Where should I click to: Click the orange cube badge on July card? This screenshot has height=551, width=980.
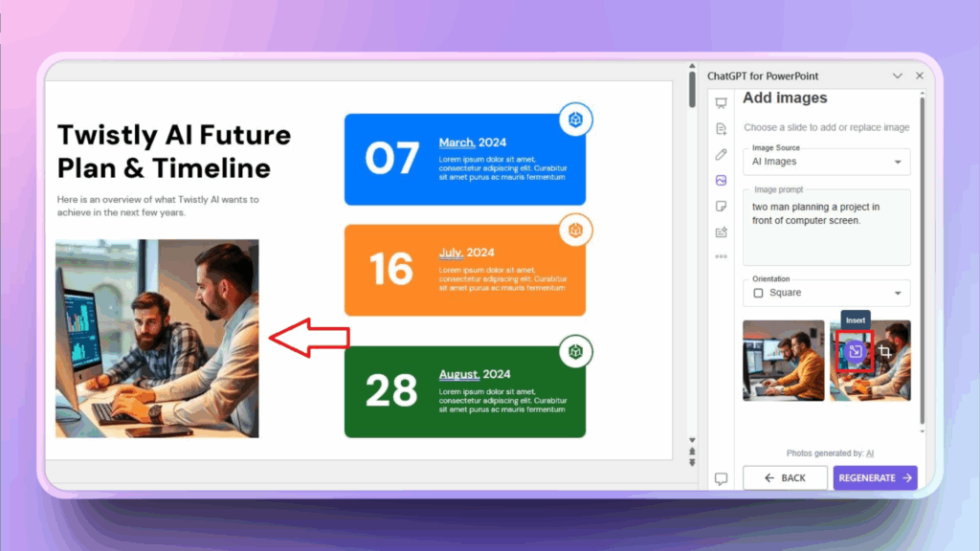[575, 231]
